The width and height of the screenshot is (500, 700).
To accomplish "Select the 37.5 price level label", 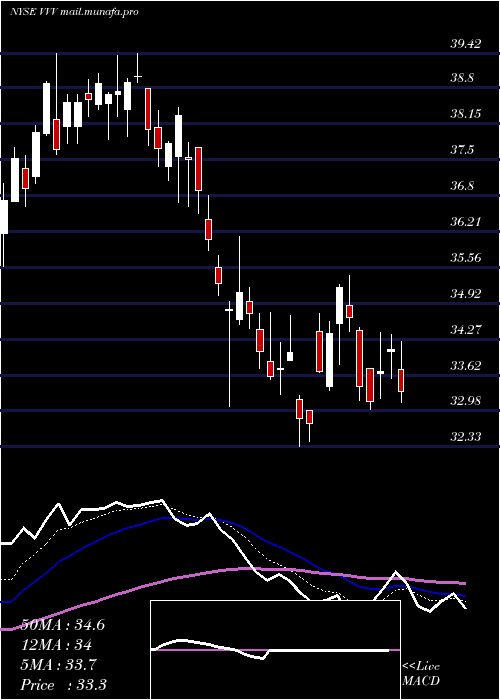I will 462,150.
